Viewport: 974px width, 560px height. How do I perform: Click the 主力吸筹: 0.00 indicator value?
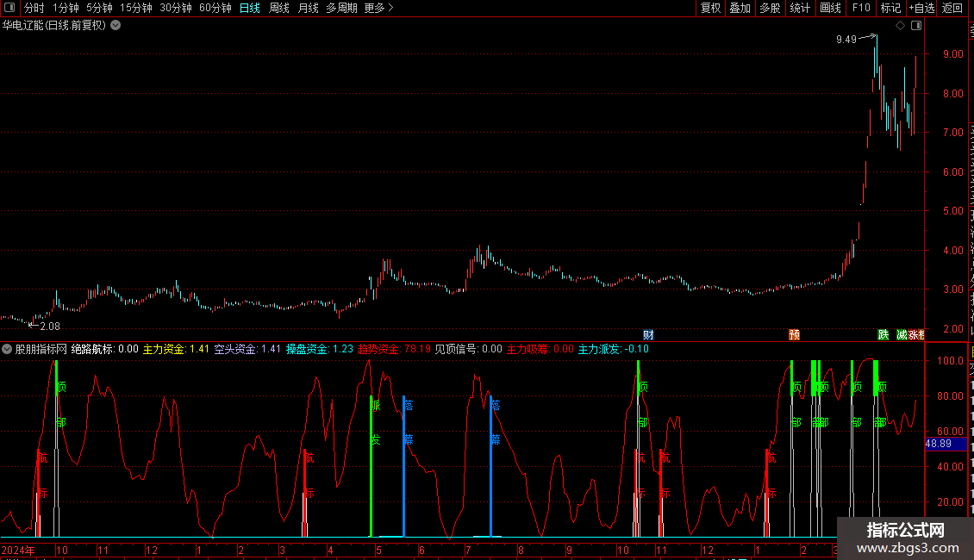pos(540,349)
